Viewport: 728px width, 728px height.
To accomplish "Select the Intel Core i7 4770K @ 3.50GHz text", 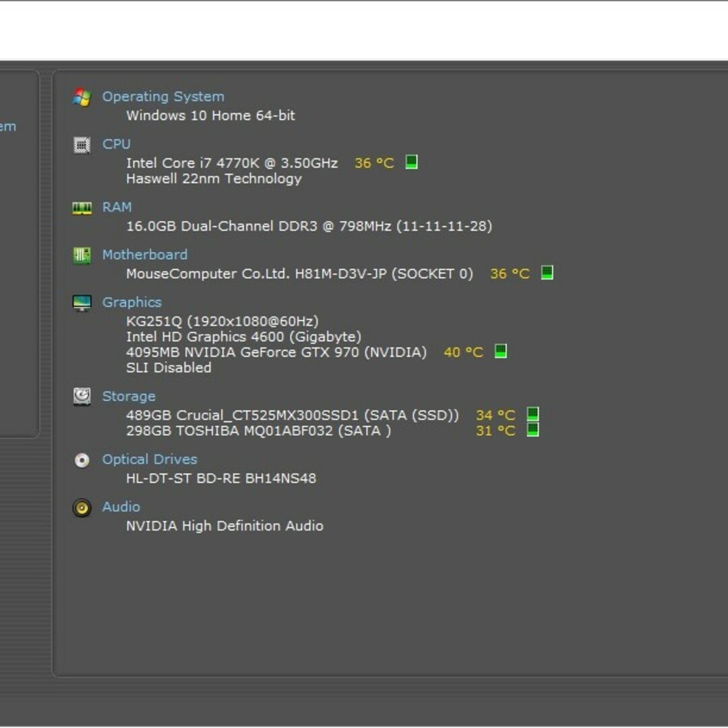I will pyautogui.click(x=232, y=163).
